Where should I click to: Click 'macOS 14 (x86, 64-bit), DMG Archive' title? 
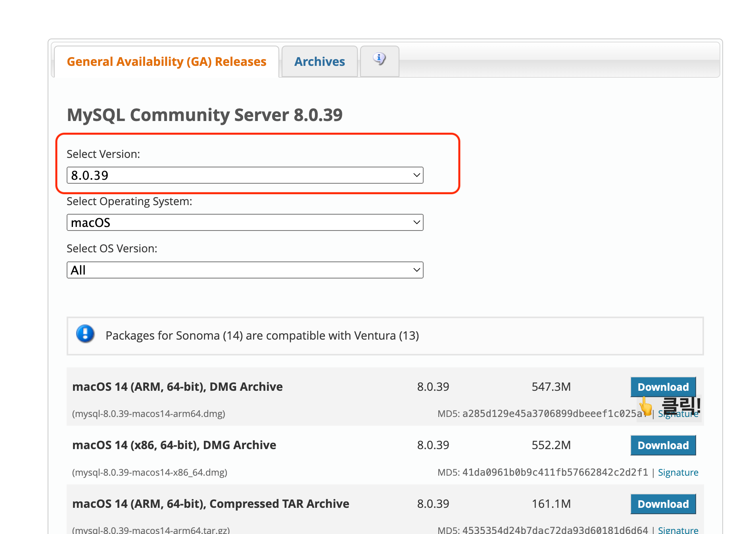pyautogui.click(x=174, y=445)
